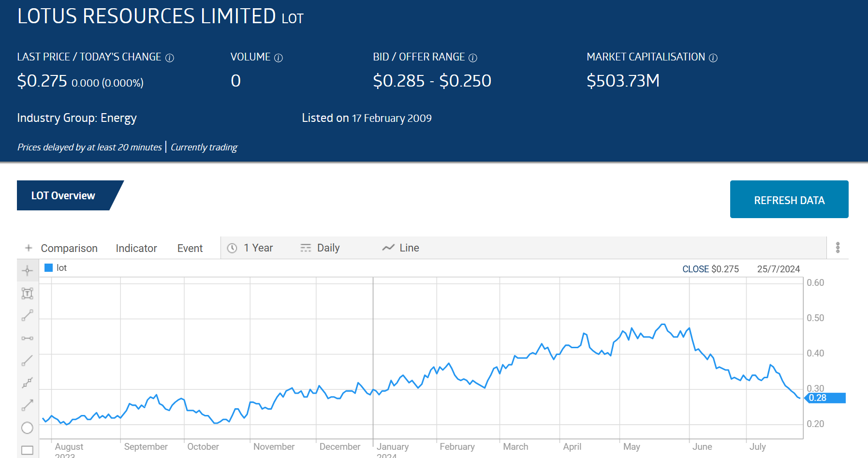The width and height of the screenshot is (868, 458).
Task: Select the horizontal line drawing tool
Action: 28,338
